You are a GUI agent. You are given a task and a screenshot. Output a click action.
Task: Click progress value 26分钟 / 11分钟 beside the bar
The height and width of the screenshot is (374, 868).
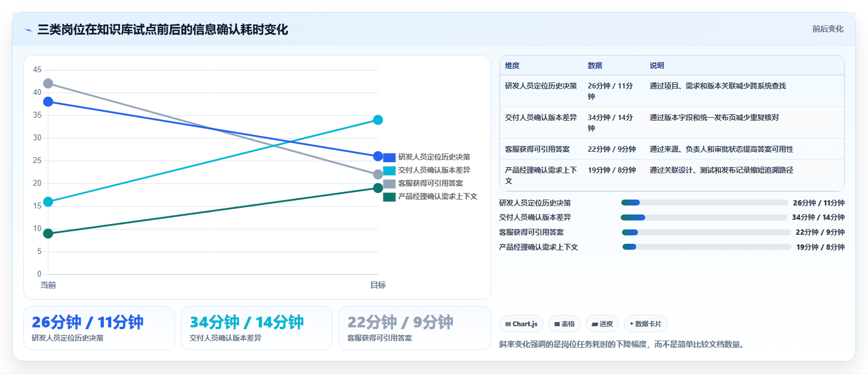point(819,203)
